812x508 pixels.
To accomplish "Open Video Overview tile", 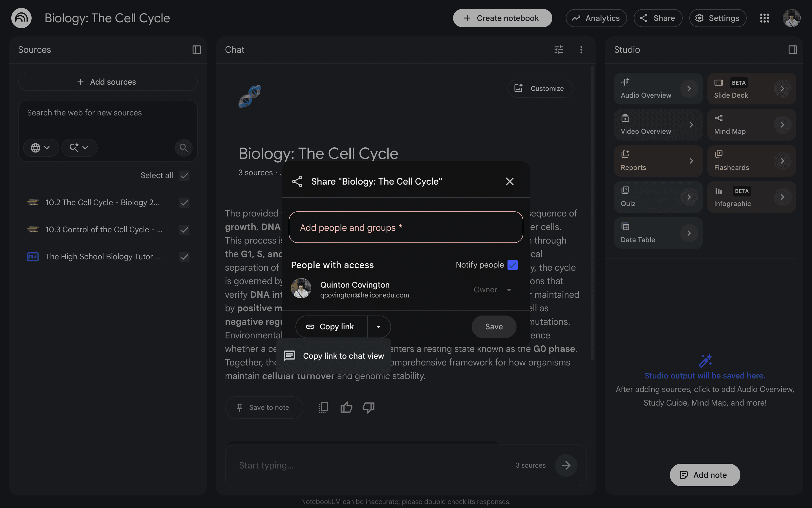I will point(658,125).
